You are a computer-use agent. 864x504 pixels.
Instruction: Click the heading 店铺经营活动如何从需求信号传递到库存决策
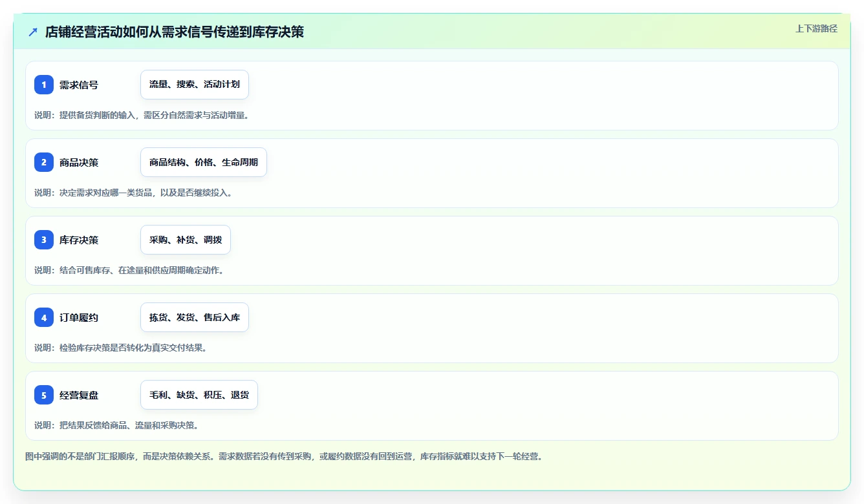[175, 32]
